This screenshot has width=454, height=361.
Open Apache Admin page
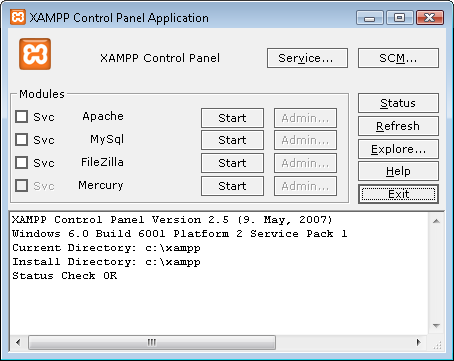(x=305, y=118)
